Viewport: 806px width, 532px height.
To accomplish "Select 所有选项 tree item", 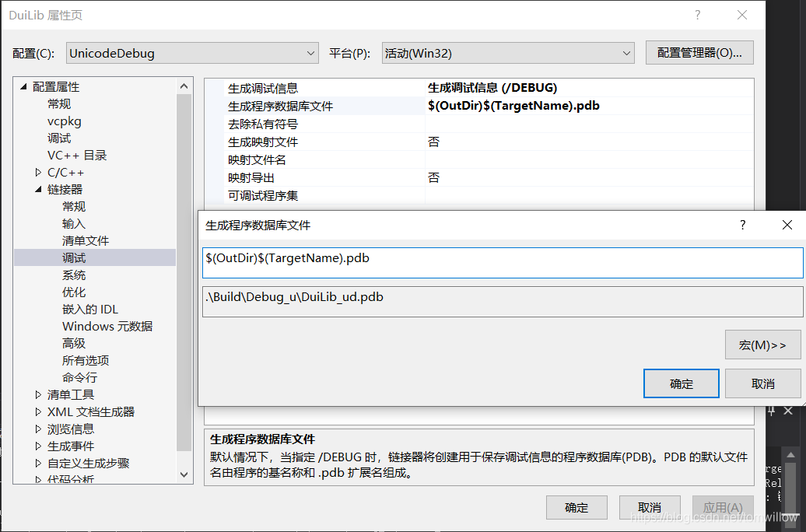I will click(x=86, y=360).
